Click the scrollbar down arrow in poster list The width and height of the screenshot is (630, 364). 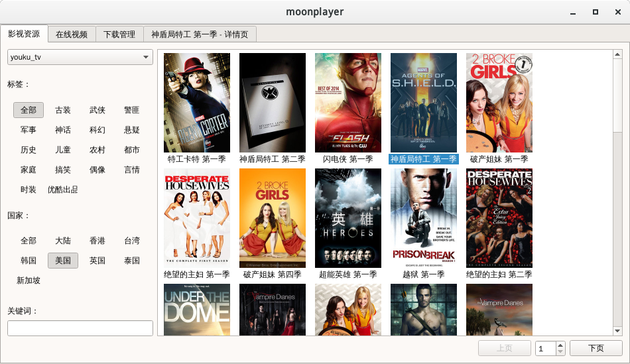617,331
